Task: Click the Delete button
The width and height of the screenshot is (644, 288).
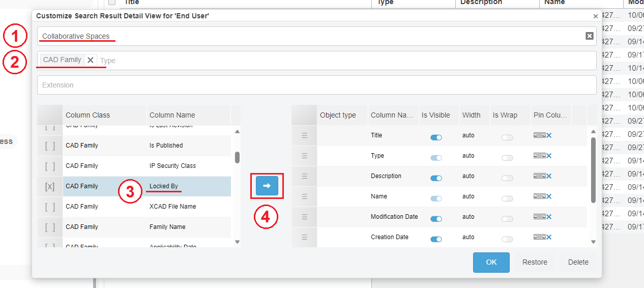Action: click(578, 262)
